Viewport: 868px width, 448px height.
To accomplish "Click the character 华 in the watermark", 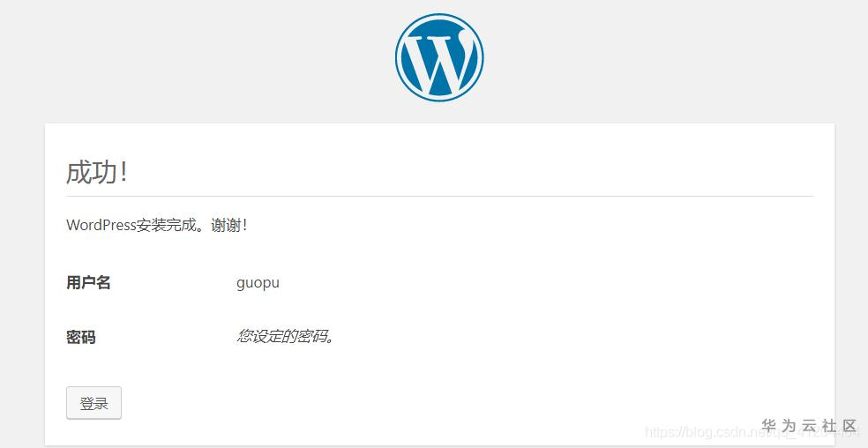I will (x=768, y=426).
